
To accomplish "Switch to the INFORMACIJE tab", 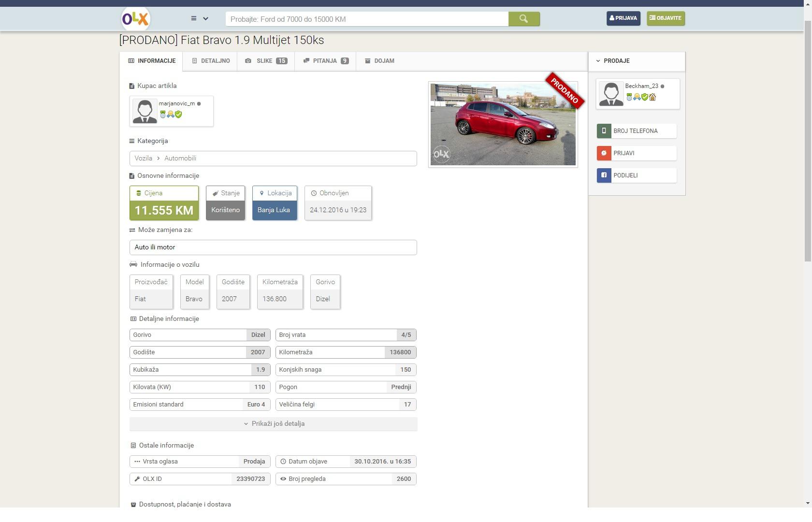I will (x=151, y=61).
